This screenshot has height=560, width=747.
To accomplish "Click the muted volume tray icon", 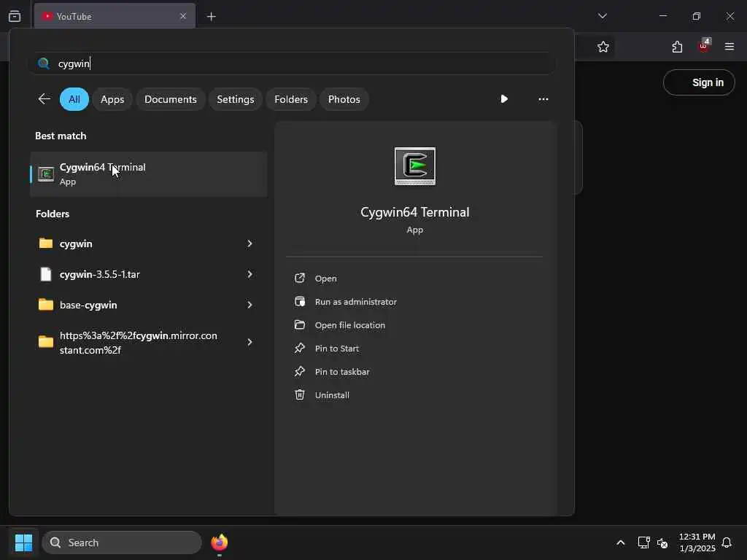I will 662,542.
